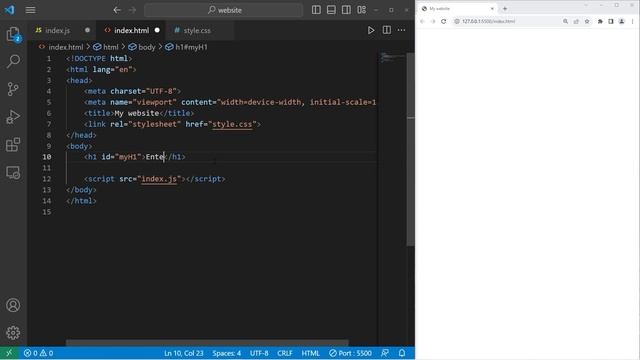640x360 pixels.
Task: Close the My website browser tab
Action: pyautogui.click(x=492, y=9)
